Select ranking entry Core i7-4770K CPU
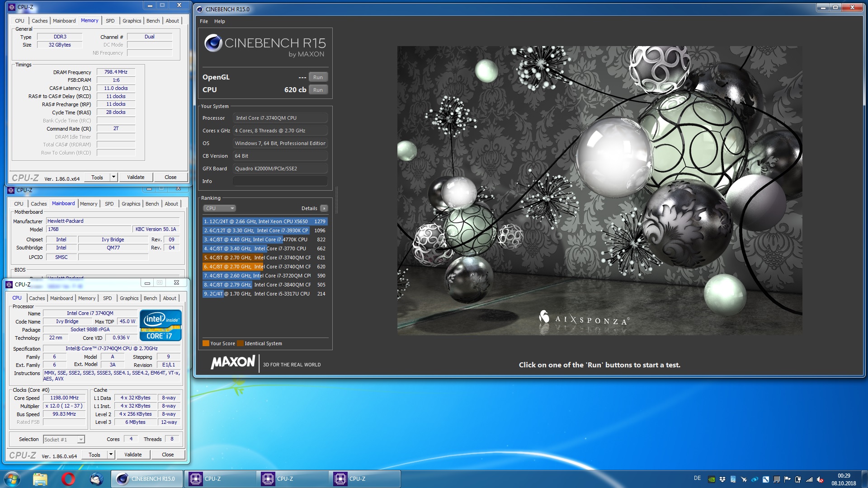Image resolution: width=868 pixels, height=488 pixels. coord(264,239)
